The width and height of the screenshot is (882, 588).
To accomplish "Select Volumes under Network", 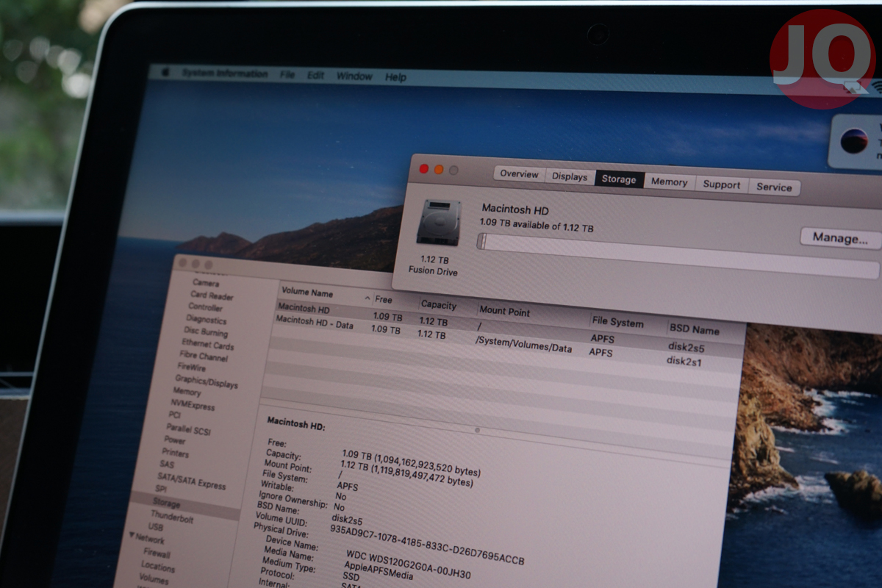I will pos(155,580).
